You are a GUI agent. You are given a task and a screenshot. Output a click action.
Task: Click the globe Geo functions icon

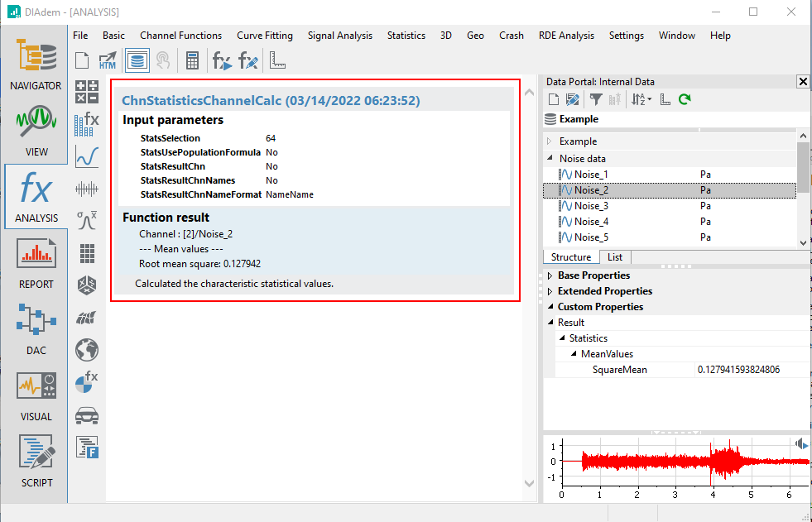pyautogui.click(x=87, y=350)
